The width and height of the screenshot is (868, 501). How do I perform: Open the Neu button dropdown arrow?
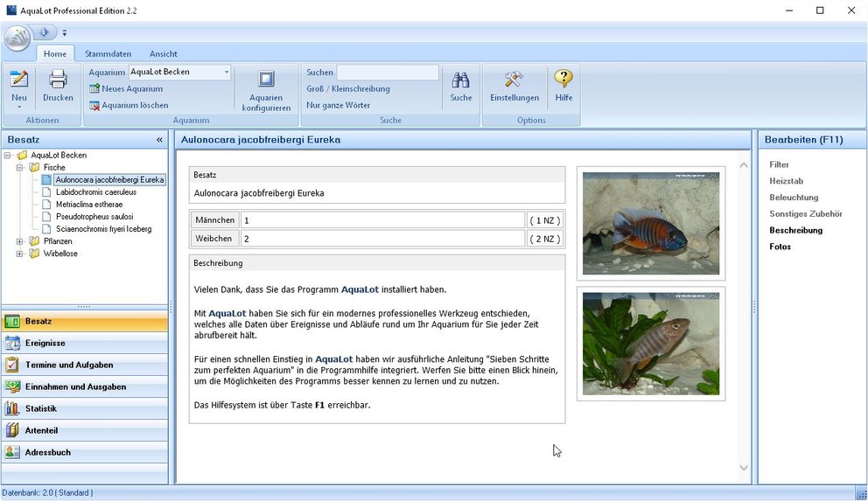19,107
